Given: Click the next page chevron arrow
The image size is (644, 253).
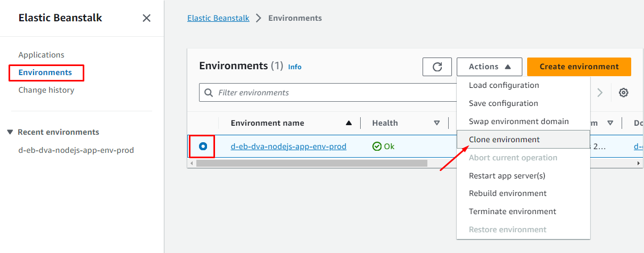Looking at the screenshot, I should tap(600, 93).
